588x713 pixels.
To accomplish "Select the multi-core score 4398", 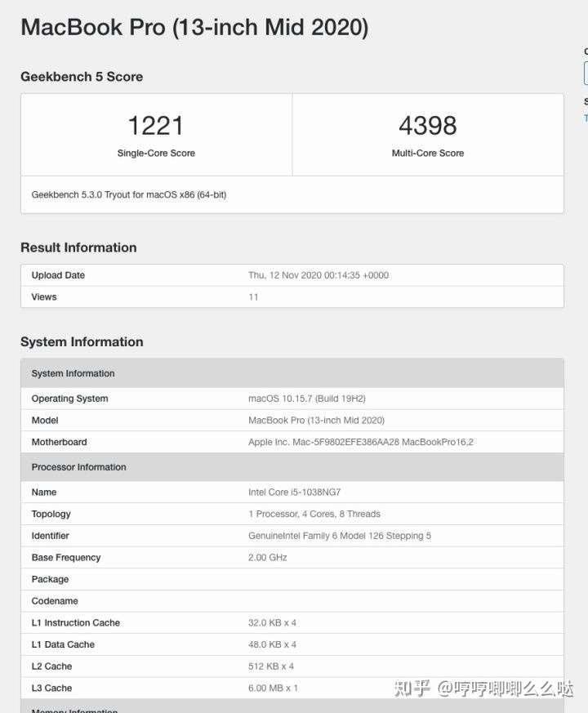I will click(427, 126).
